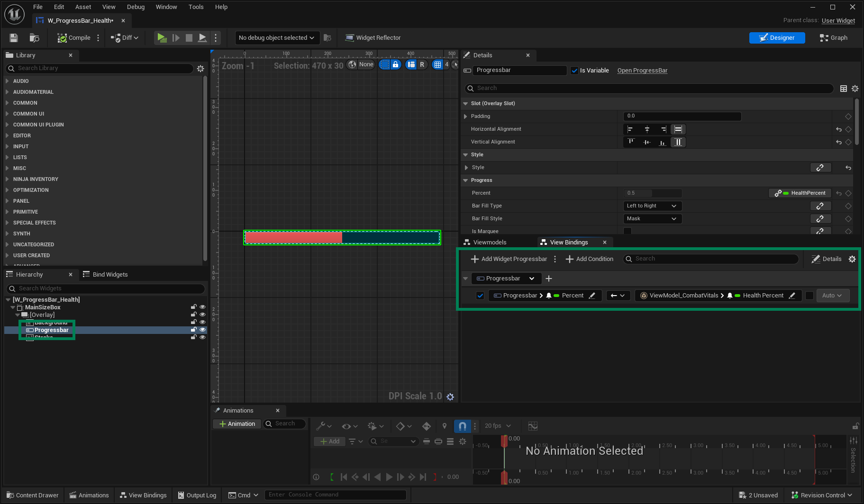Hide the Progressbar widget in hierarchy
864x504 pixels.
click(x=202, y=330)
